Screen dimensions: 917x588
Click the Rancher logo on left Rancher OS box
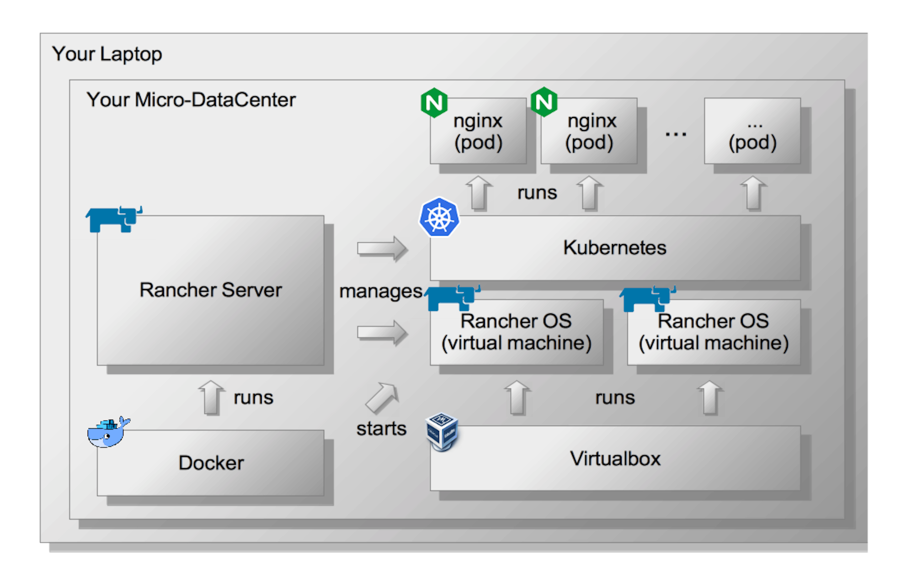click(x=452, y=298)
